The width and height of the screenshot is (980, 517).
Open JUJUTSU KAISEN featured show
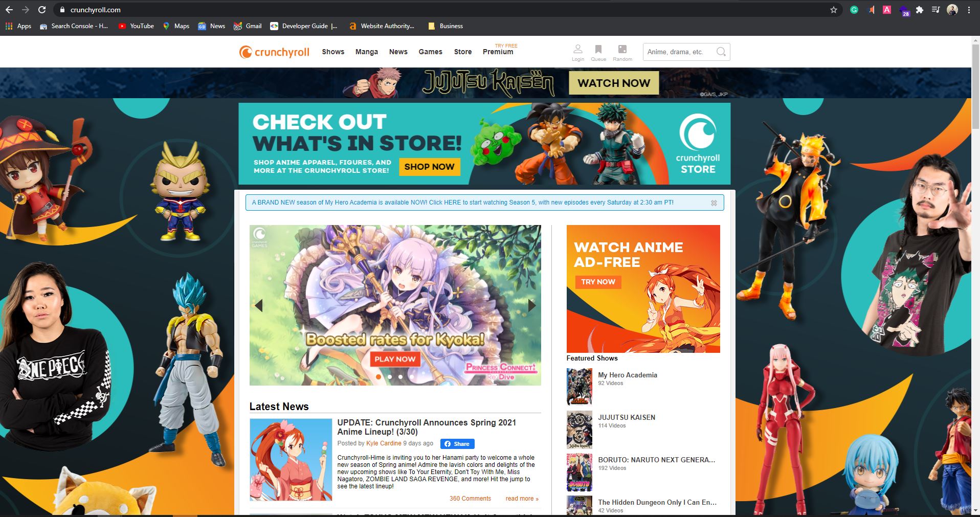[627, 417]
